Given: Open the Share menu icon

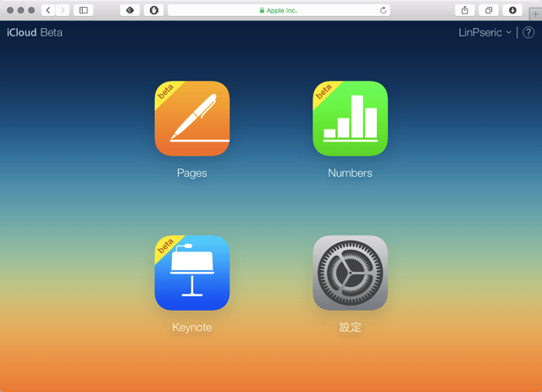Looking at the screenshot, I should [x=465, y=10].
